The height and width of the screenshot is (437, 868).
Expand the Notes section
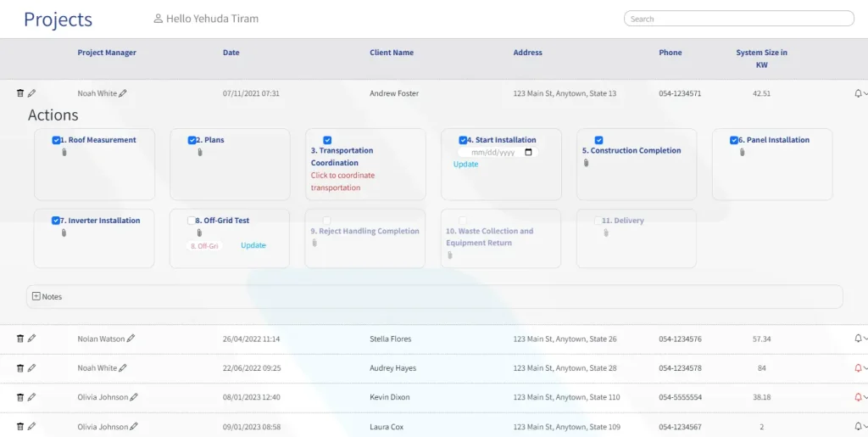click(x=36, y=296)
